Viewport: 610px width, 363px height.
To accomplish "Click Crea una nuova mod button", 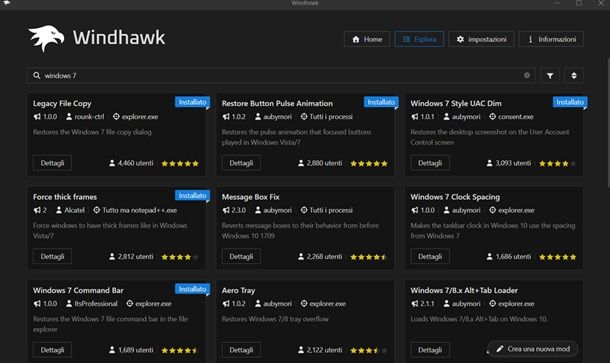I will 533,349.
